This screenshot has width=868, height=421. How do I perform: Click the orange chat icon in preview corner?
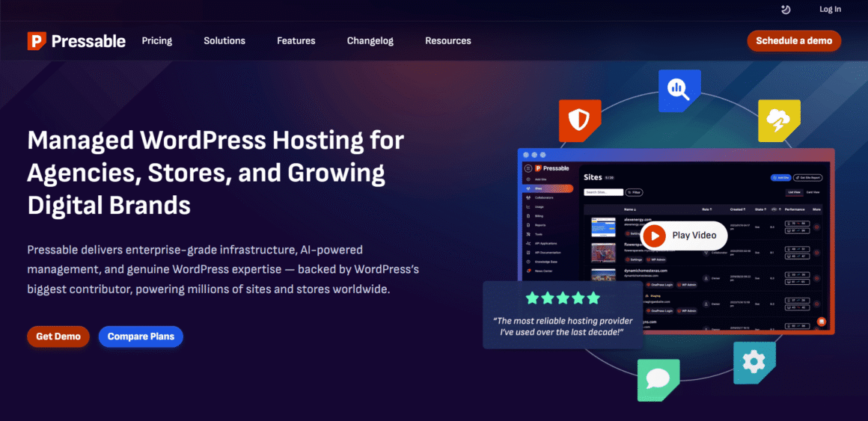pyautogui.click(x=822, y=322)
